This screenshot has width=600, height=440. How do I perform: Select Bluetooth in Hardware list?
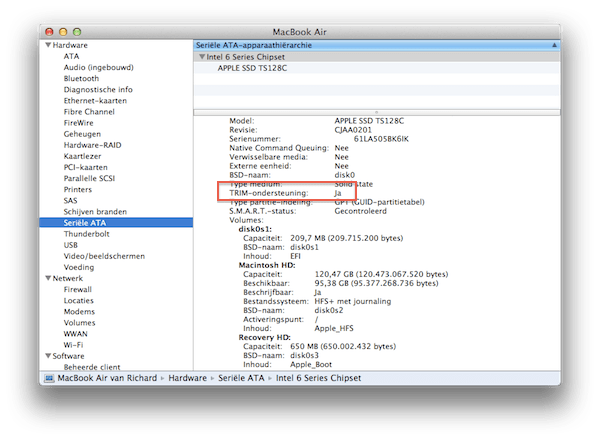tap(81, 78)
